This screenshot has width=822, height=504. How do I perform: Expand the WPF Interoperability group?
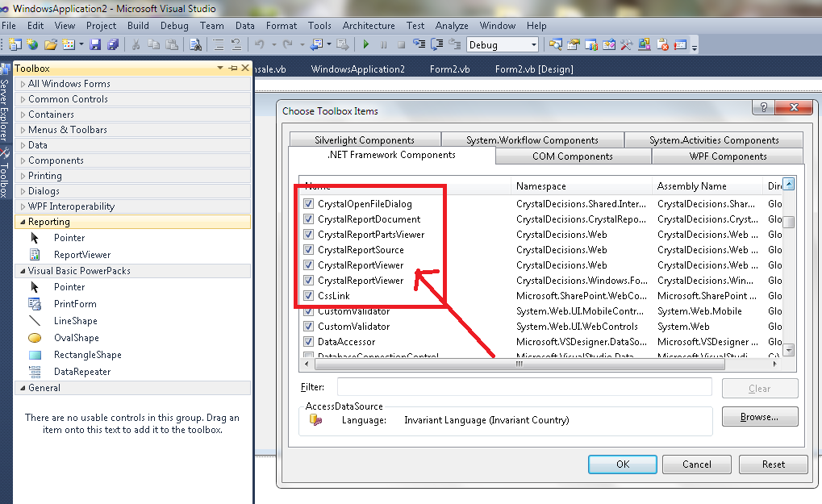coord(23,206)
